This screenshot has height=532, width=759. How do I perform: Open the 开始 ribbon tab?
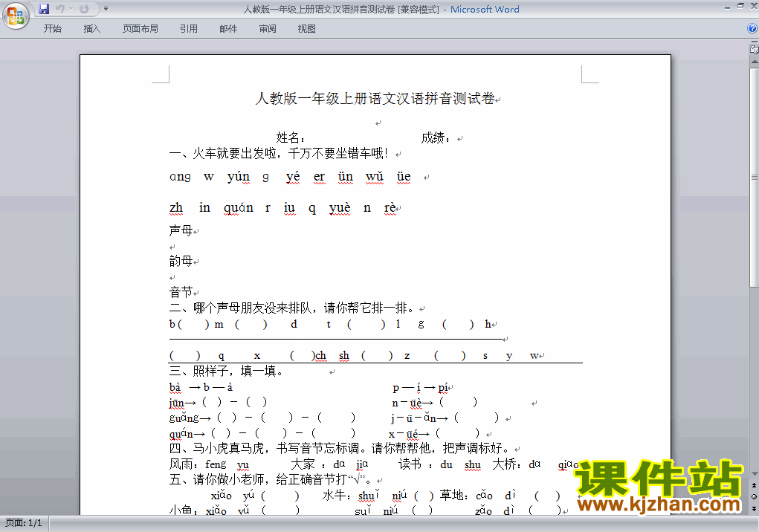[53, 29]
